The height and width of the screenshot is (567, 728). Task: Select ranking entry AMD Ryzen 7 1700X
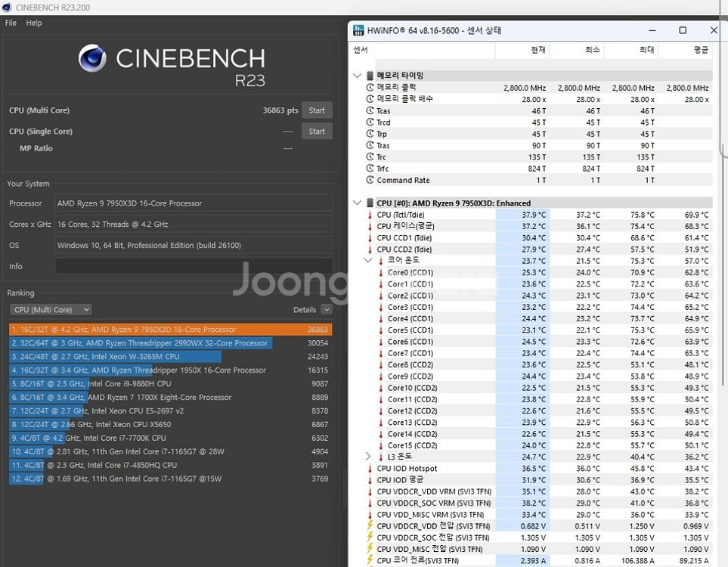170,397
